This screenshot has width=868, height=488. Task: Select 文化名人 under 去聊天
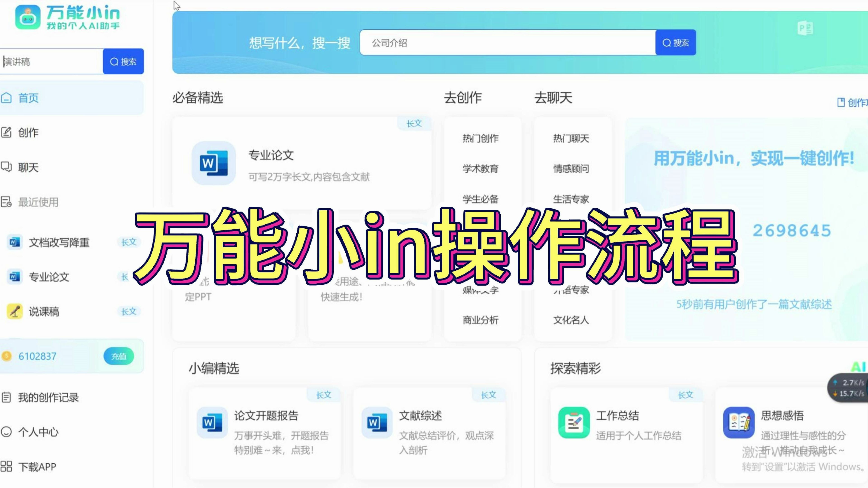(x=571, y=320)
